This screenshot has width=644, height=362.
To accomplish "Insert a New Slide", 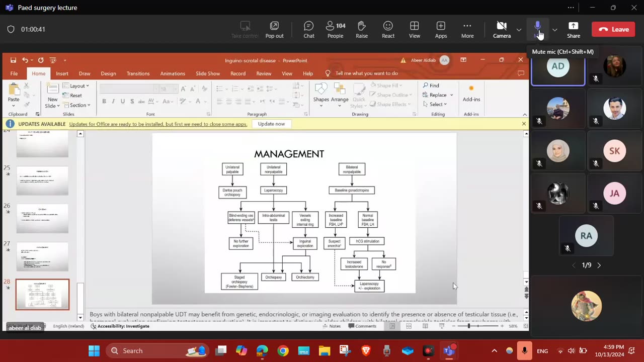I will pos(52,96).
